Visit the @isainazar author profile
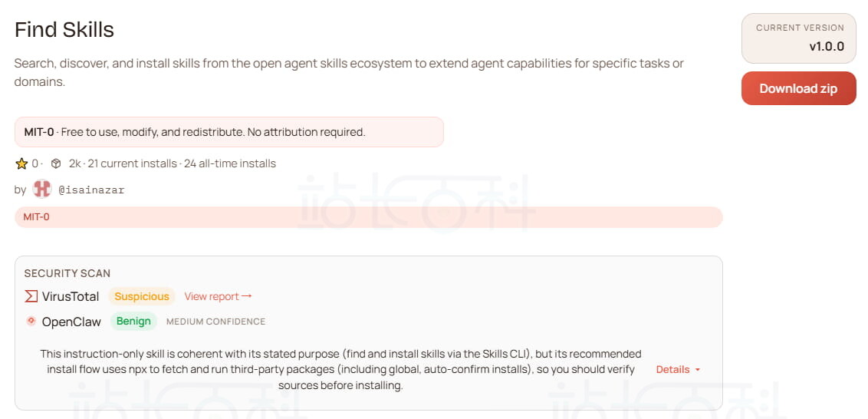This screenshot has height=419, width=868. 91,190
